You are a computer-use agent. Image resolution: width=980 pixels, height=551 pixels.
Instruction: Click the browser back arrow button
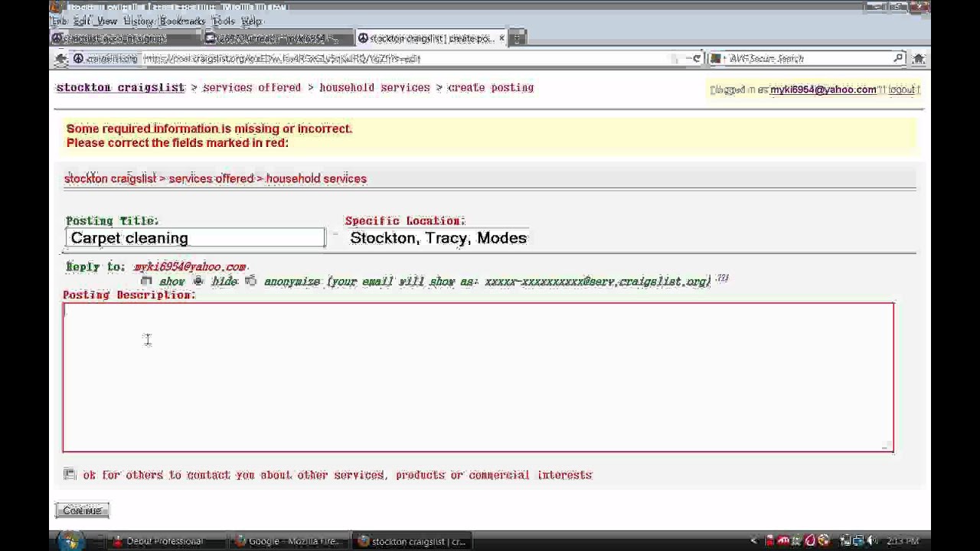pos(61,59)
